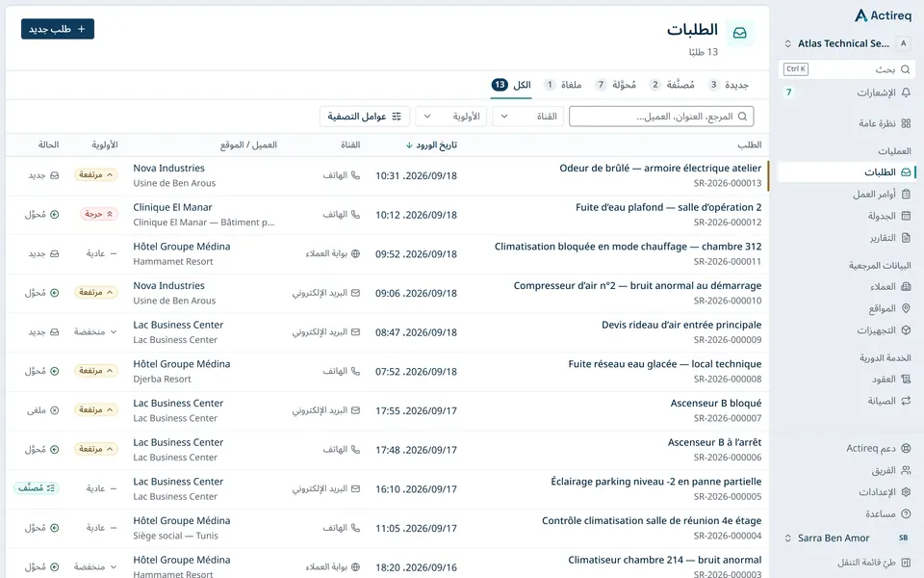This screenshot has height=578, width=924.
Task: Switch to the all requests tab (13)
Action: (511, 85)
